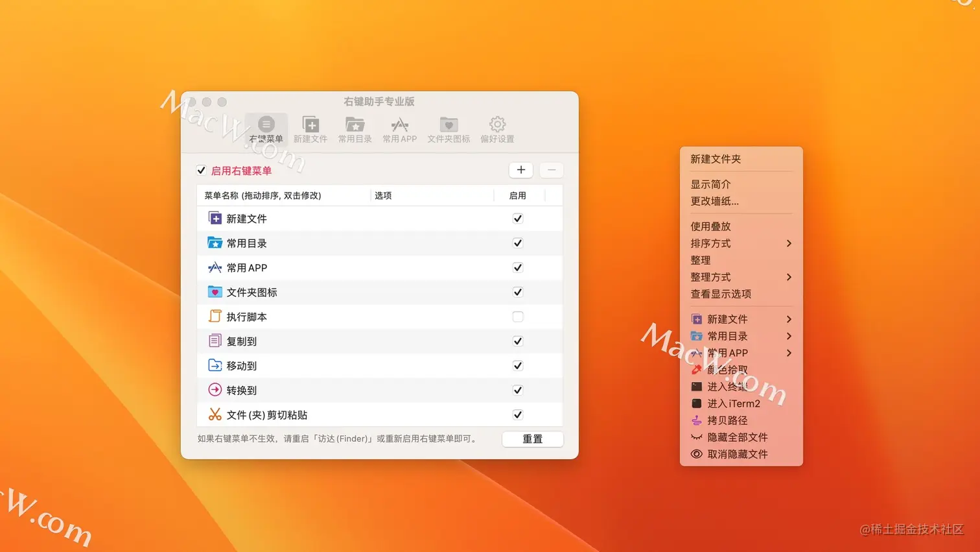980x552 pixels.
Task: Open 查看显示选项 from the context menu
Action: pyautogui.click(x=721, y=294)
